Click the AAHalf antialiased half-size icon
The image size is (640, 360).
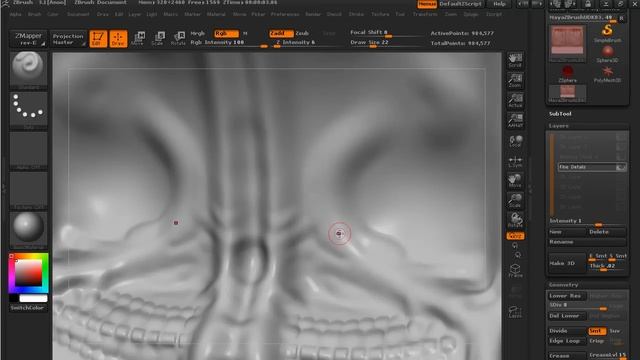click(x=515, y=121)
